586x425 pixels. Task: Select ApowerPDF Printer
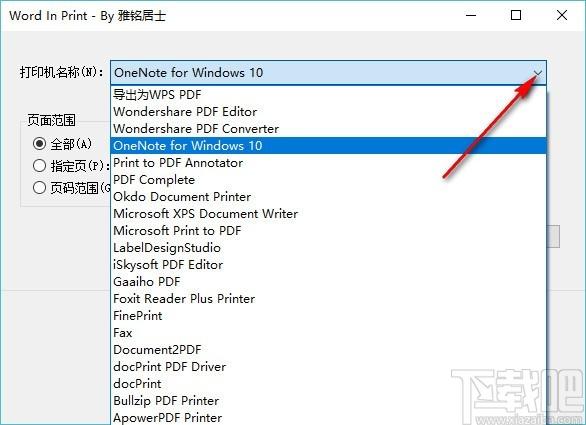click(x=329, y=417)
